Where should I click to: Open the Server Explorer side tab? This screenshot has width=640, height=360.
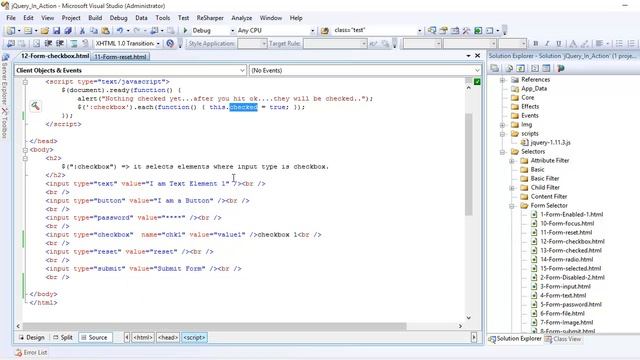tap(5, 80)
